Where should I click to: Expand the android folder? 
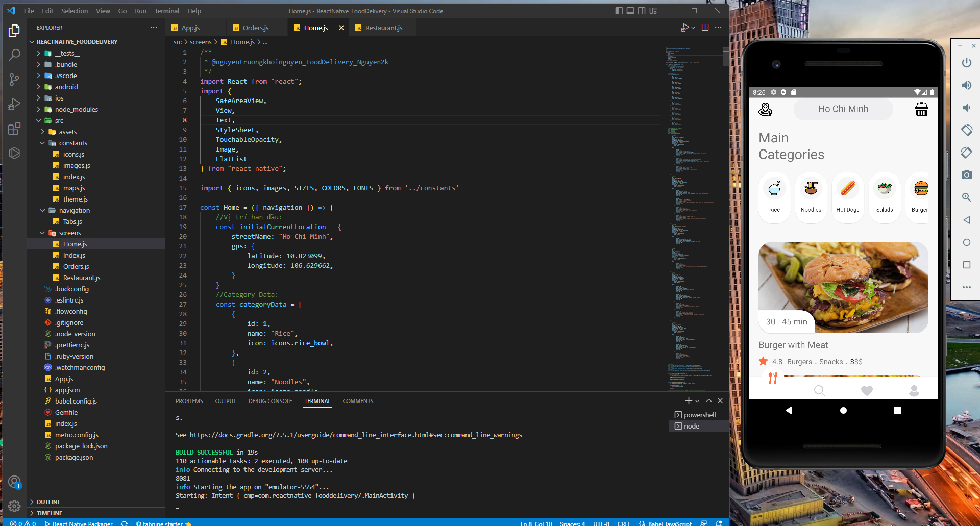(66, 87)
